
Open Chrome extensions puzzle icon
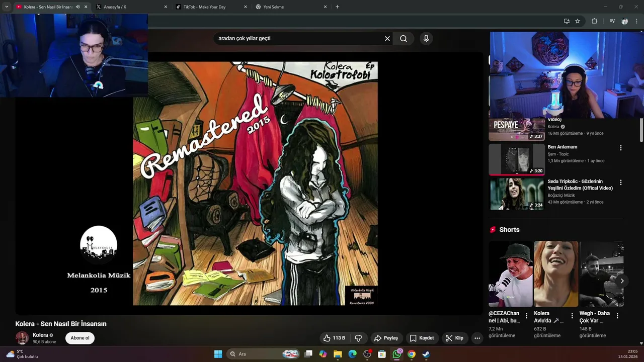coord(594,21)
